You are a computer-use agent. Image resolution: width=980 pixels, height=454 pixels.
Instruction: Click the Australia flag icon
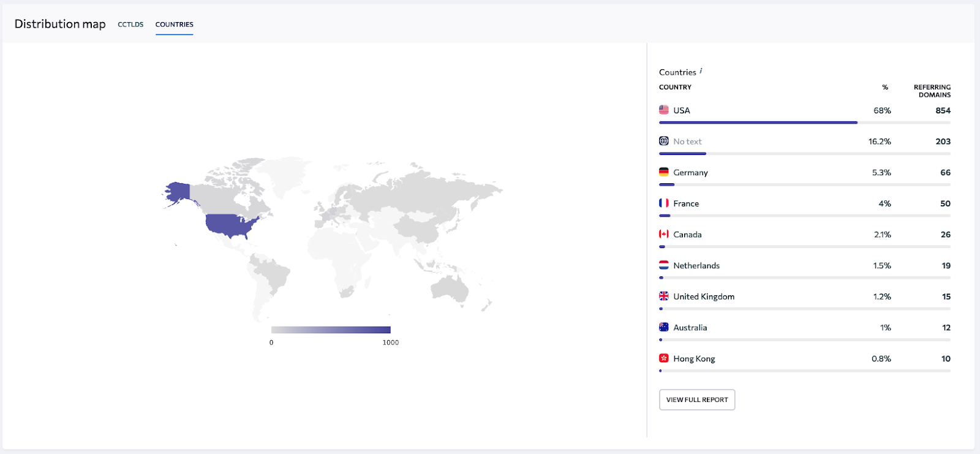(663, 327)
